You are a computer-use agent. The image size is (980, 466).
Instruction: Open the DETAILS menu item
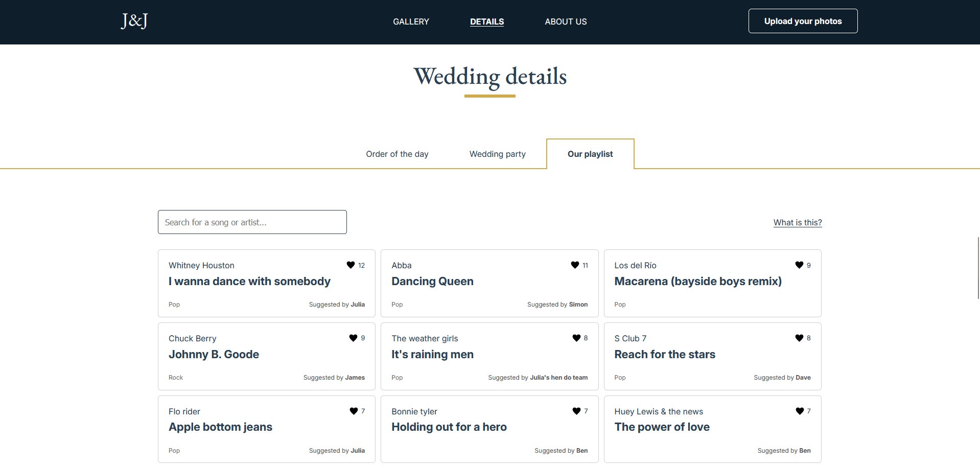click(486, 21)
